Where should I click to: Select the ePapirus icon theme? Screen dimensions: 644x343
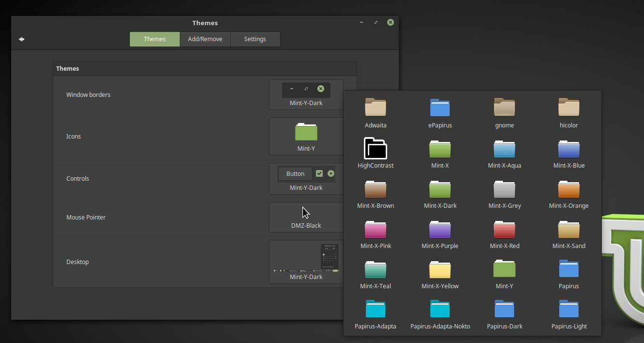tap(440, 111)
